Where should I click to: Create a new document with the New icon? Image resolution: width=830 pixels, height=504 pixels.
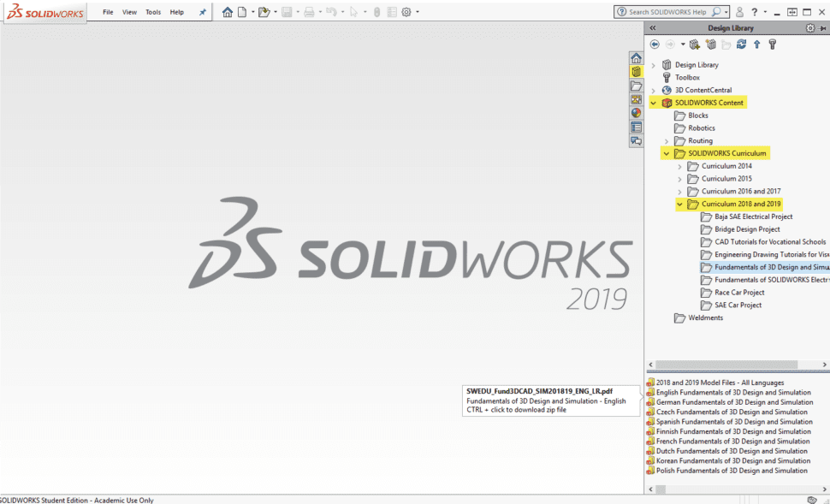click(242, 12)
